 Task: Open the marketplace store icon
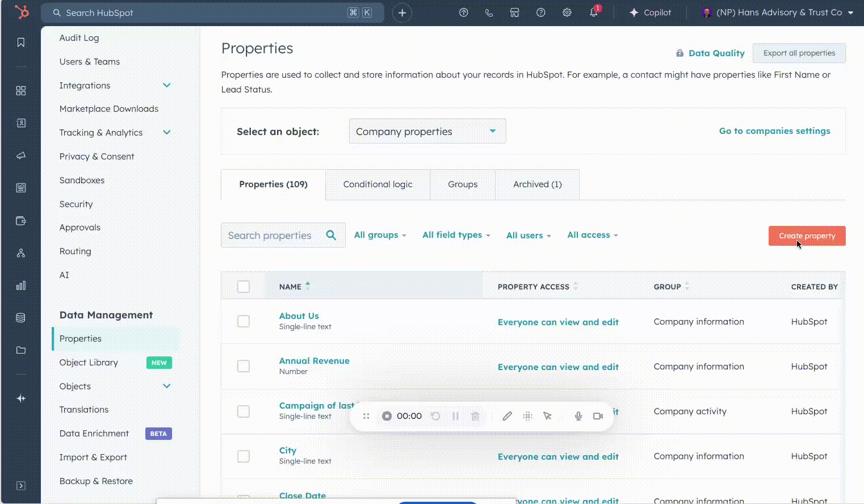click(514, 12)
